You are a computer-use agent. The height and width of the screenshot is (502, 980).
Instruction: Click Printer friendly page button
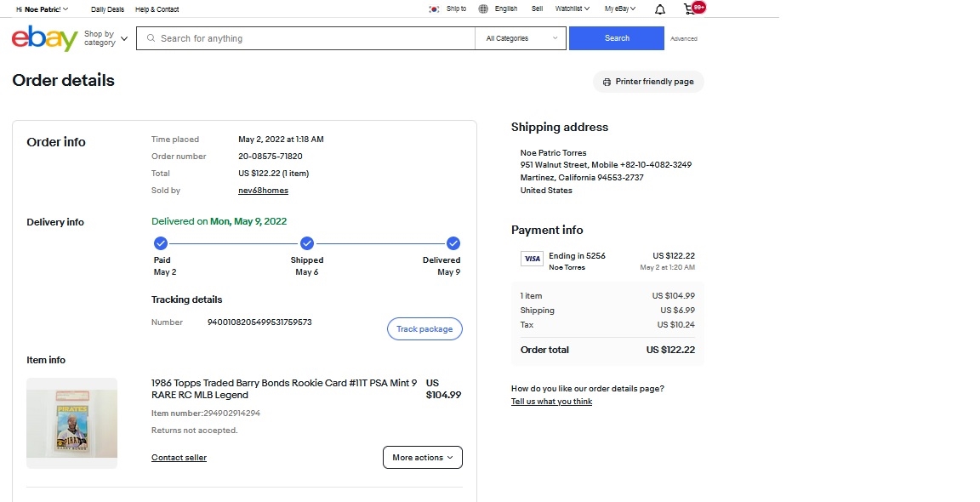[648, 82]
